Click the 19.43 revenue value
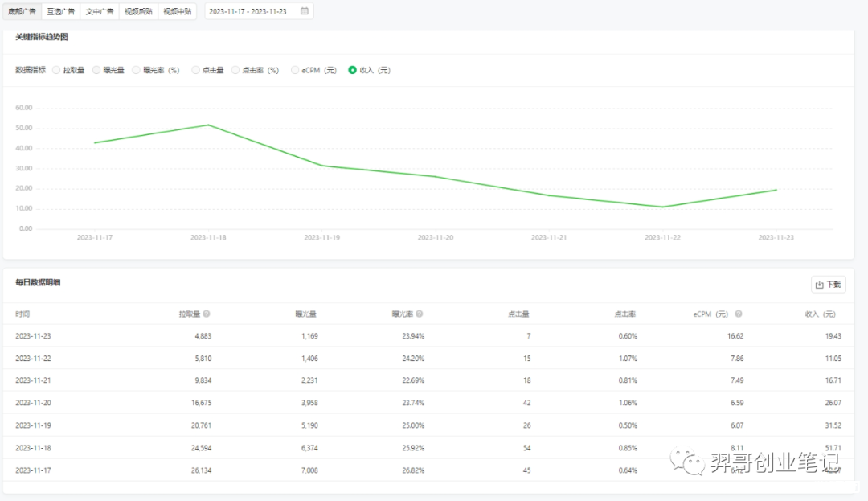Viewport: 868px width, 501px height. (833, 336)
